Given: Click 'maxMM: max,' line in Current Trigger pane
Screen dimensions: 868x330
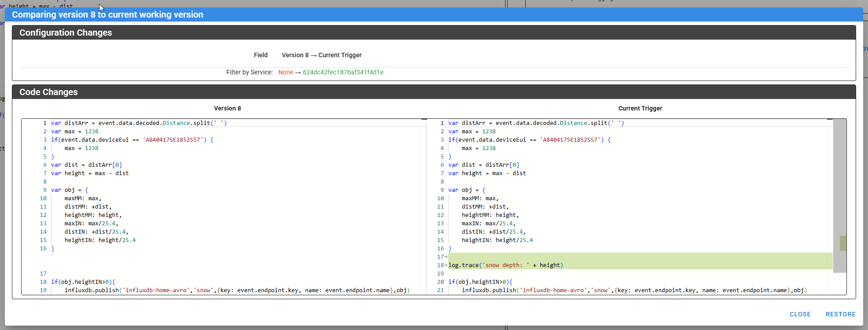Looking at the screenshot, I should pos(480,198).
